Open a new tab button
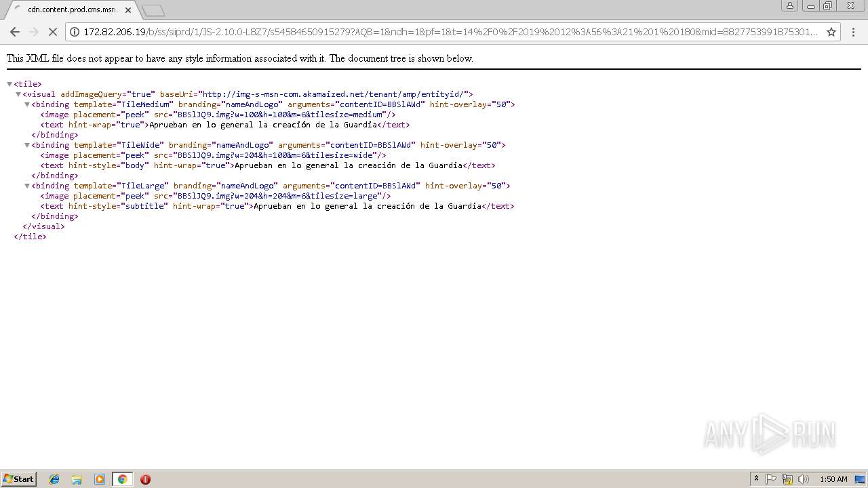 (x=153, y=10)
